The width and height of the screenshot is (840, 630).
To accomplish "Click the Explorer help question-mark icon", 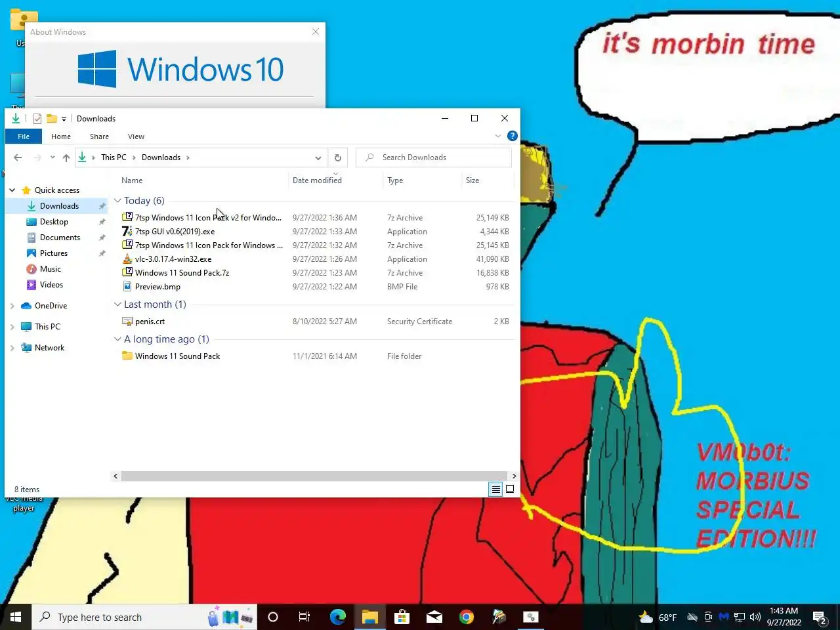I will click(513, 136).
